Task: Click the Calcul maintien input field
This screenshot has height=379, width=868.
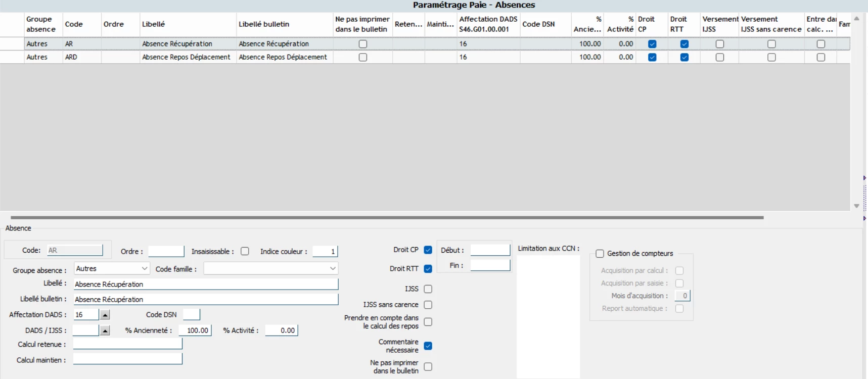Action: coord(127,359)
